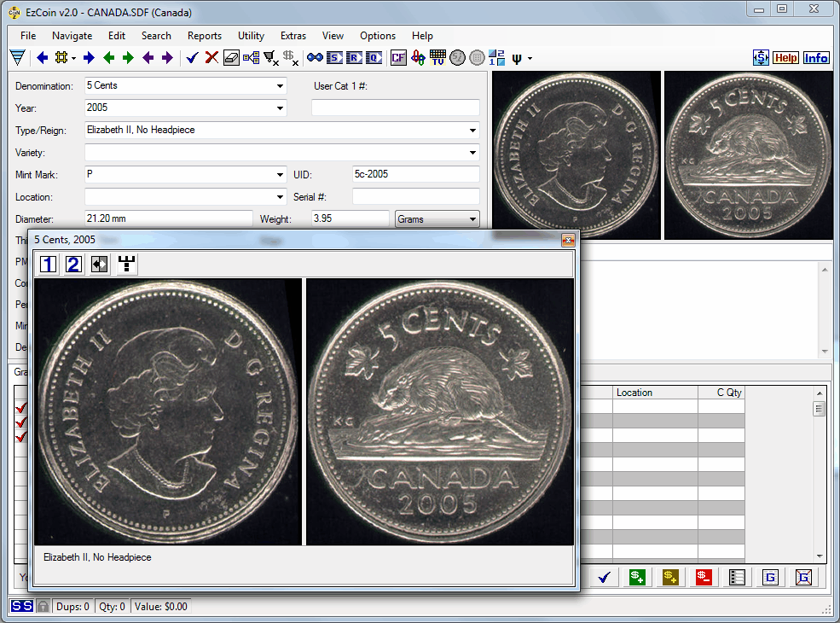The height and width of the screenshot is (623, 840).
Task: Click the Help button in the toolbar
Action: tap(786, 58)
